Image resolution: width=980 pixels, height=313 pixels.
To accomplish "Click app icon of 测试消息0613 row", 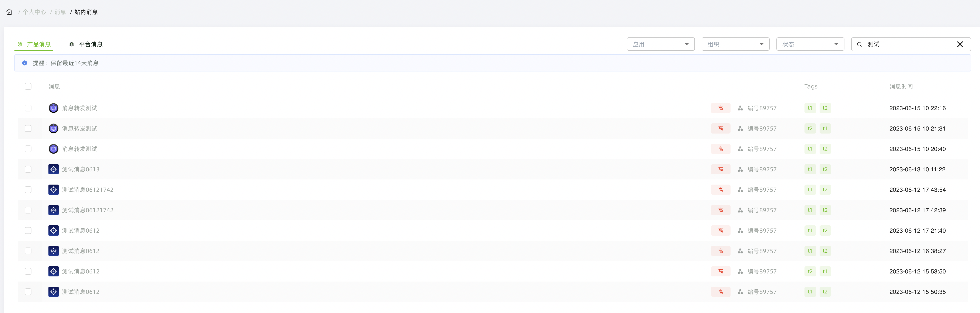I will [54, 169].
